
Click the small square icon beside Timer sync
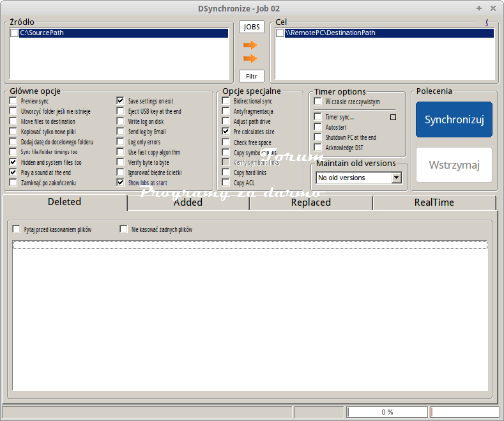click(393, 118)
